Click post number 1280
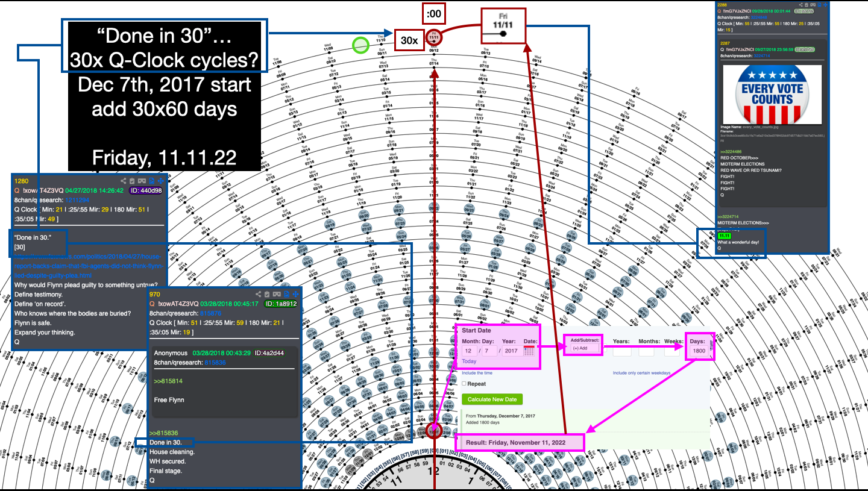The image size is (868, 491). [x=22, y=181]
